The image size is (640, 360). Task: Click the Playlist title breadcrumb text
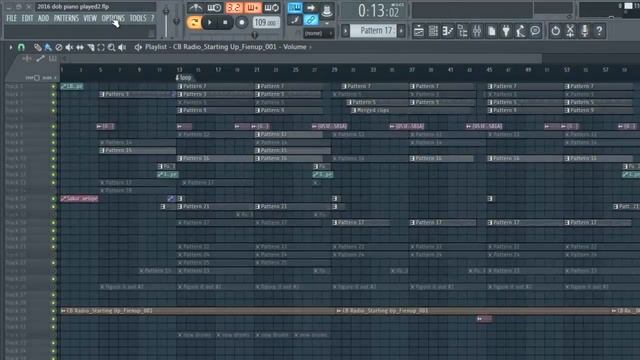[x=225, y=47]
